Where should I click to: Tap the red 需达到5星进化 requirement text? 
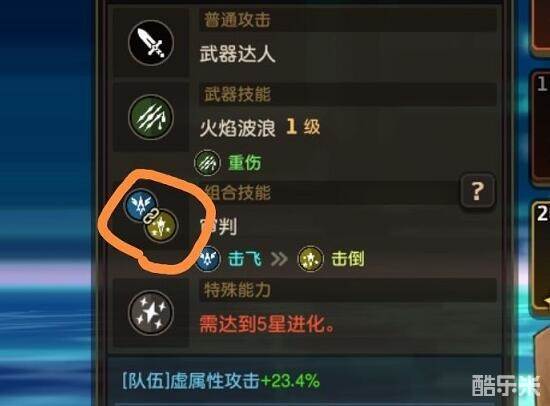tap(267, 324)
